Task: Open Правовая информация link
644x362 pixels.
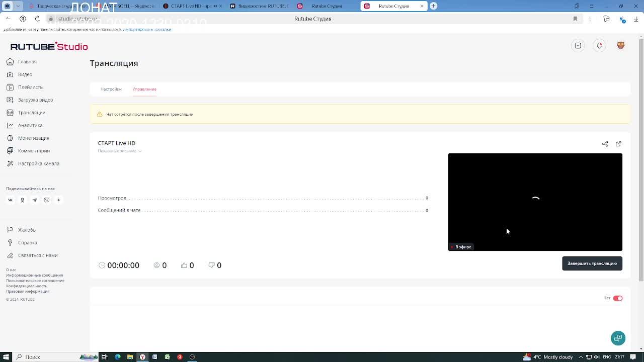Action: click(28, 291)
